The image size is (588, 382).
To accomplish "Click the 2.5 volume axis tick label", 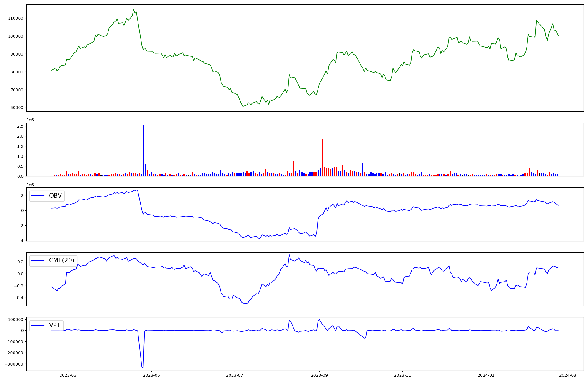I will 20,126.
